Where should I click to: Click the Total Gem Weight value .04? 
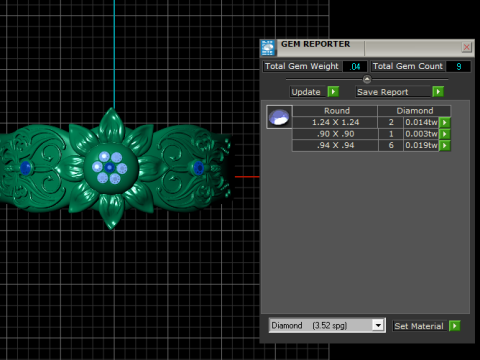click(x=355, y=66)
